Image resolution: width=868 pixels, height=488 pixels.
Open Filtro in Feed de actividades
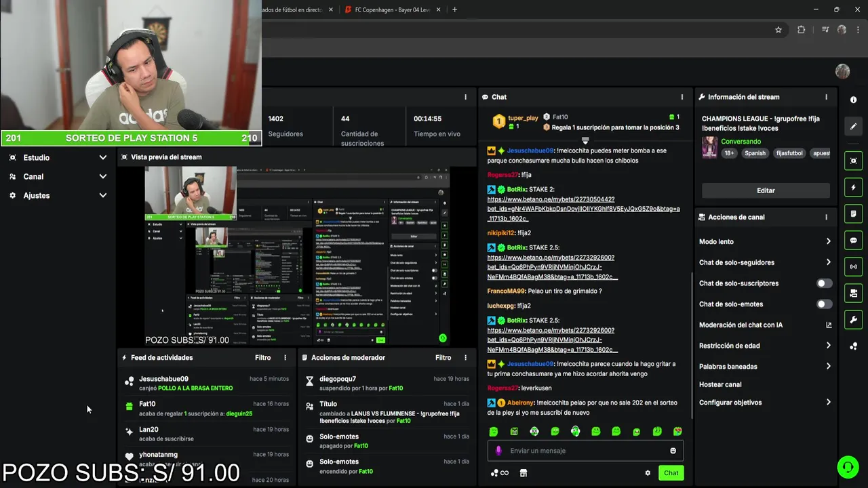coord(262,358)
